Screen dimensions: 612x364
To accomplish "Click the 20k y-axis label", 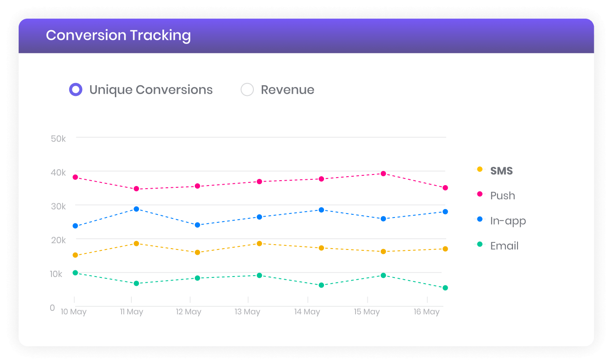I will click(58, 240).
